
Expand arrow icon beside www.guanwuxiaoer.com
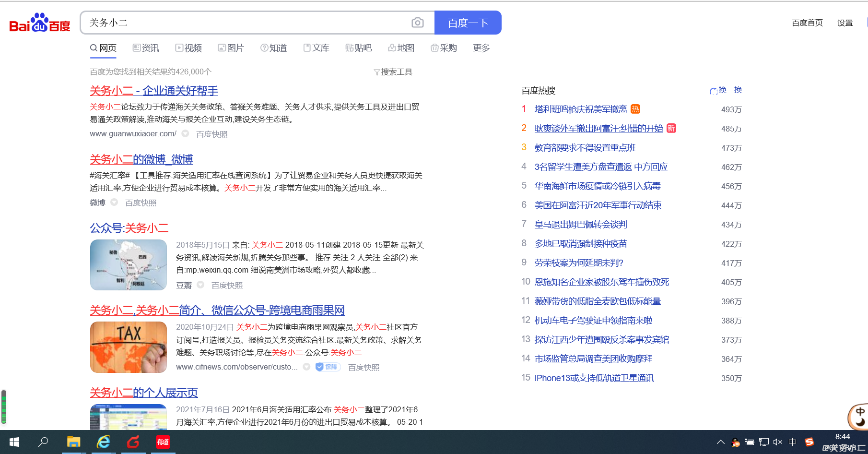point(185,134)
